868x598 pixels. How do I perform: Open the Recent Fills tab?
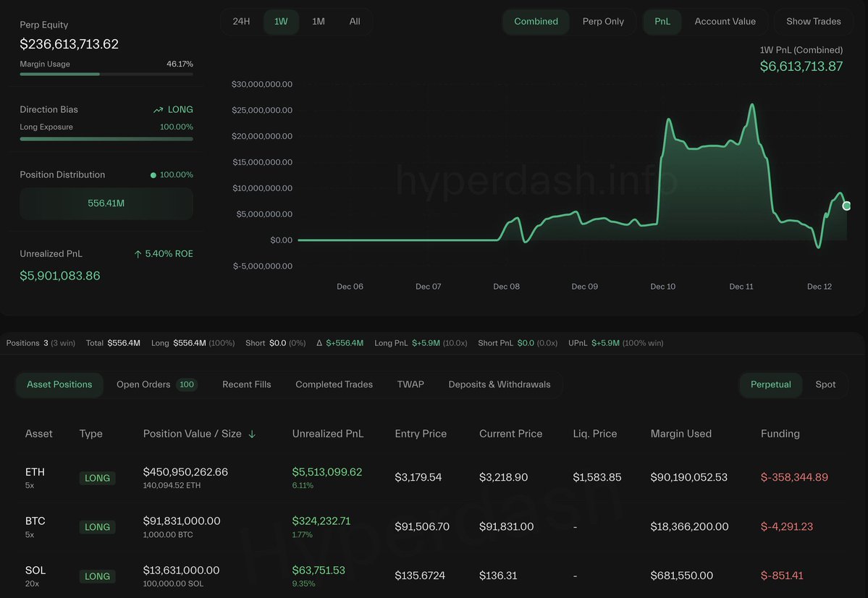point(246,384)
